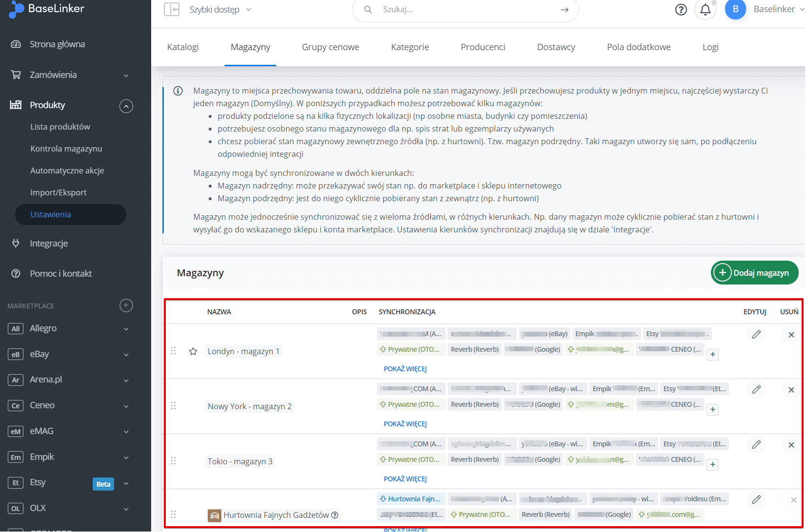Open notifications bell icon
Screen dimensions: 806x532
(705, 9)
